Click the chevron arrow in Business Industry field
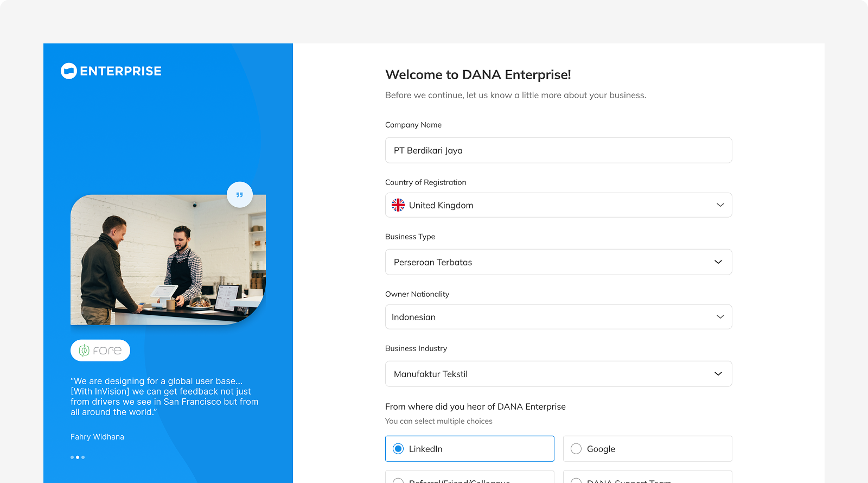 718,374
